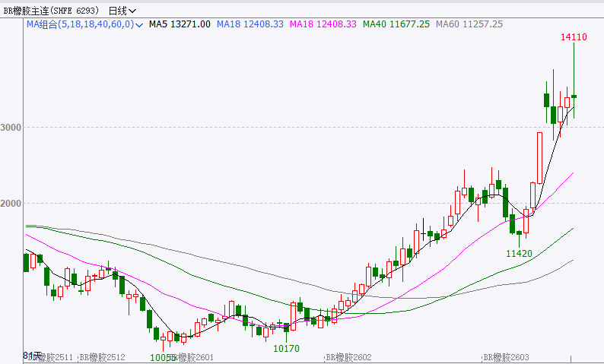604x364 pixels.
Task: Expand the MA组合 indicator settings dropdown
Action: [x=138, y=24]
